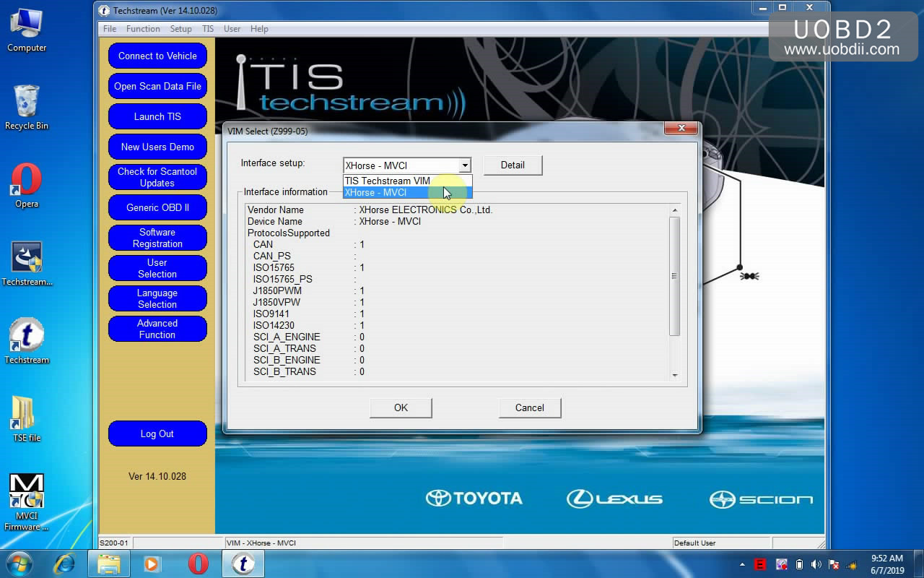Click the J1850PWM protocol row
Image resolution: width=924 pixels, height=578 pixels.
[x=457, y=290]
